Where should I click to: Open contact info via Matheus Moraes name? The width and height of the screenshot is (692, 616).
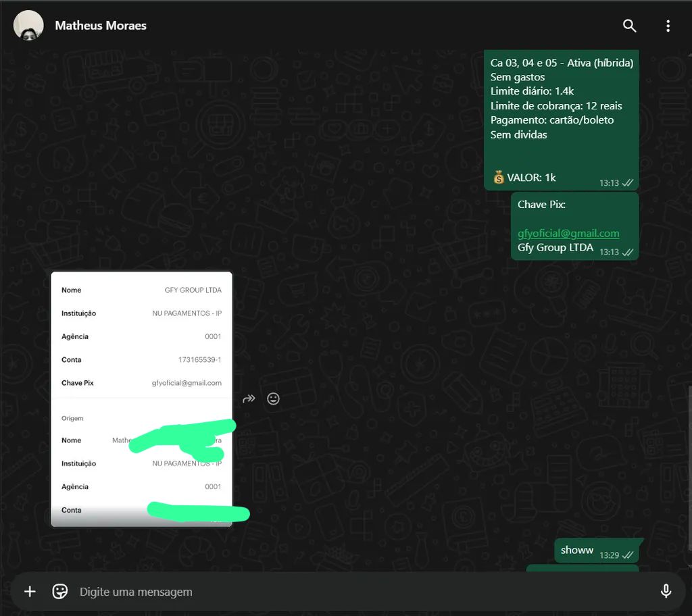click(101, 26)
